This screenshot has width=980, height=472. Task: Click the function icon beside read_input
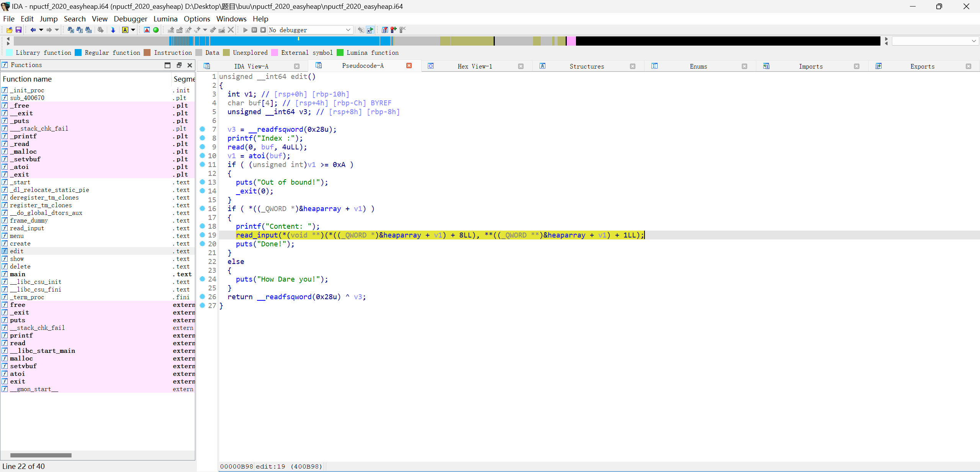pos(5,228)
